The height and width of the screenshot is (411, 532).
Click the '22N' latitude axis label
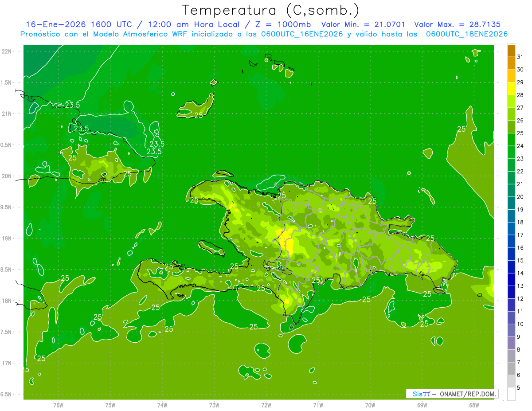[7, 51]
